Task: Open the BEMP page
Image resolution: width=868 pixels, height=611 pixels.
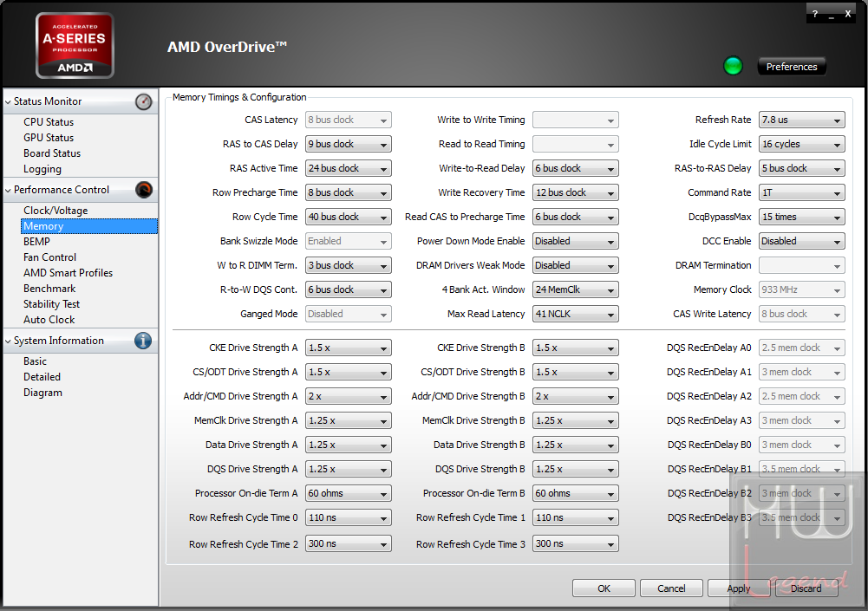Action: click(36, 241)
